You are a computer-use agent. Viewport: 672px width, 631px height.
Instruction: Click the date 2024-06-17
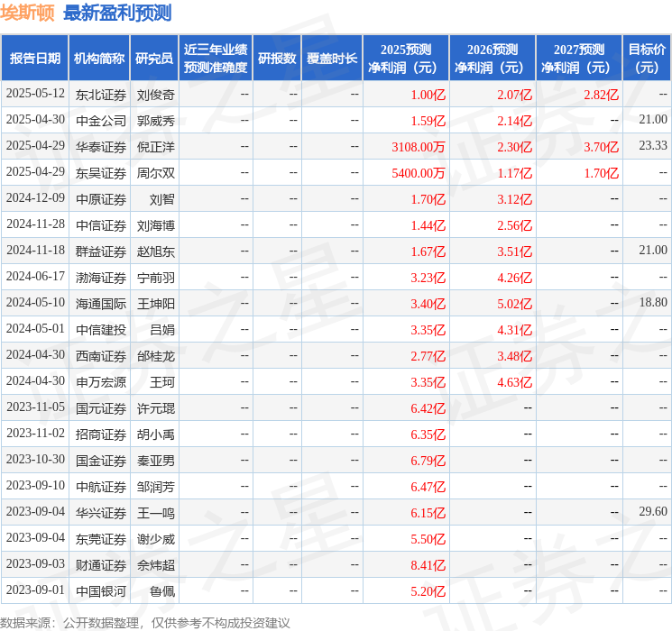pos(35,276)
